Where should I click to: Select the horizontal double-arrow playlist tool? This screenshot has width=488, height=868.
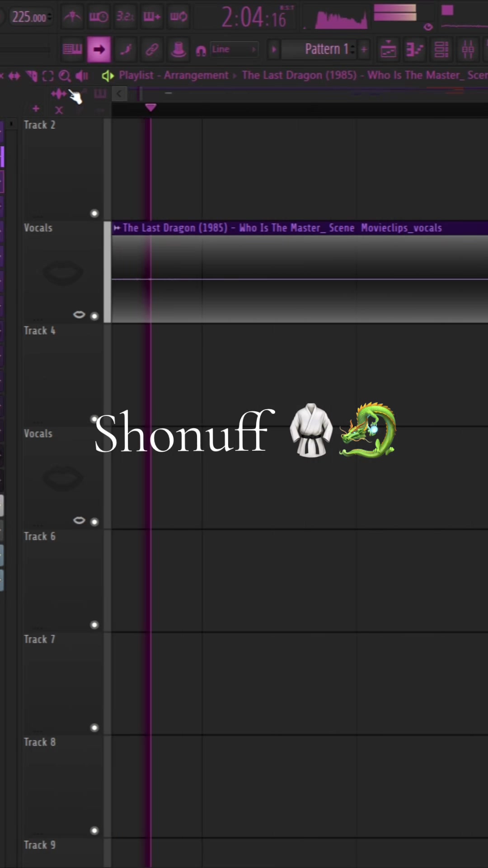14,76
